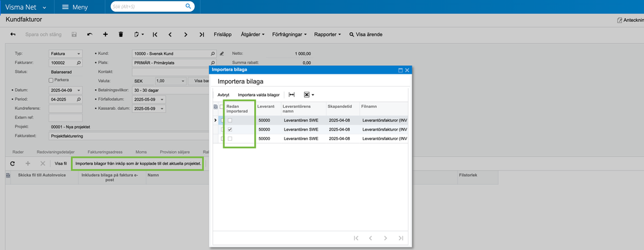Click the back arrow in Kundfakturor toolbar

(13, 34)
